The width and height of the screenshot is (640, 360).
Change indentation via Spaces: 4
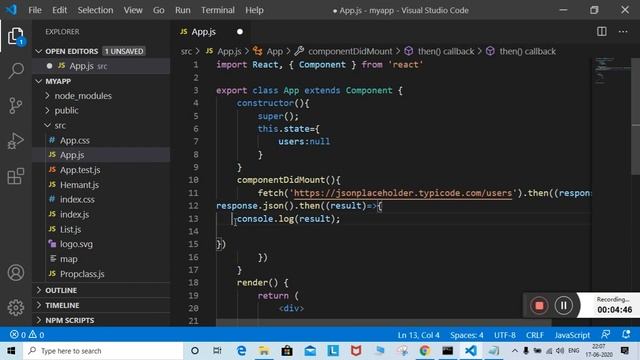click(x=467, y=335)
